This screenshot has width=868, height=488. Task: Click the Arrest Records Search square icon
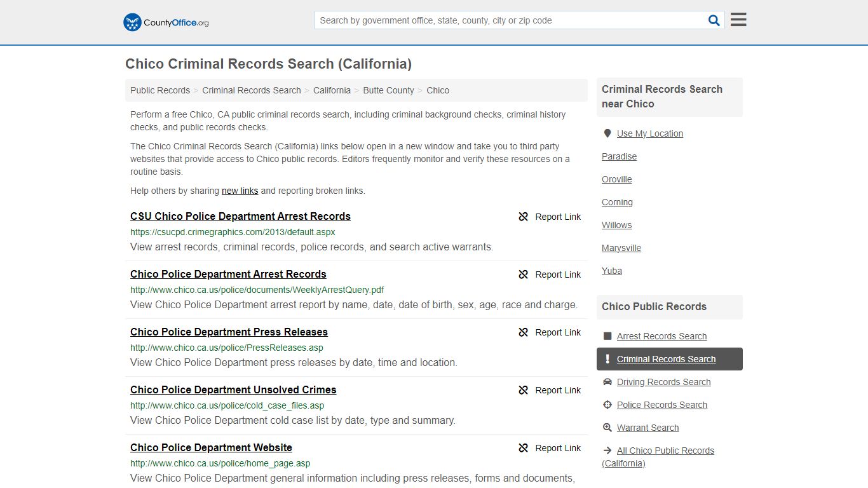click(607, 336)
